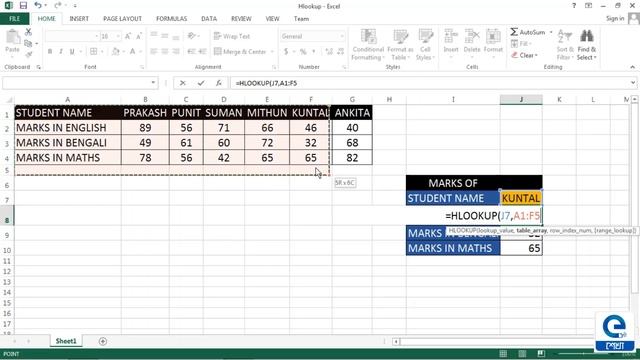Switch to the REVIEW tab
Screen dimensions: 640x360
[x=241, y=19]
